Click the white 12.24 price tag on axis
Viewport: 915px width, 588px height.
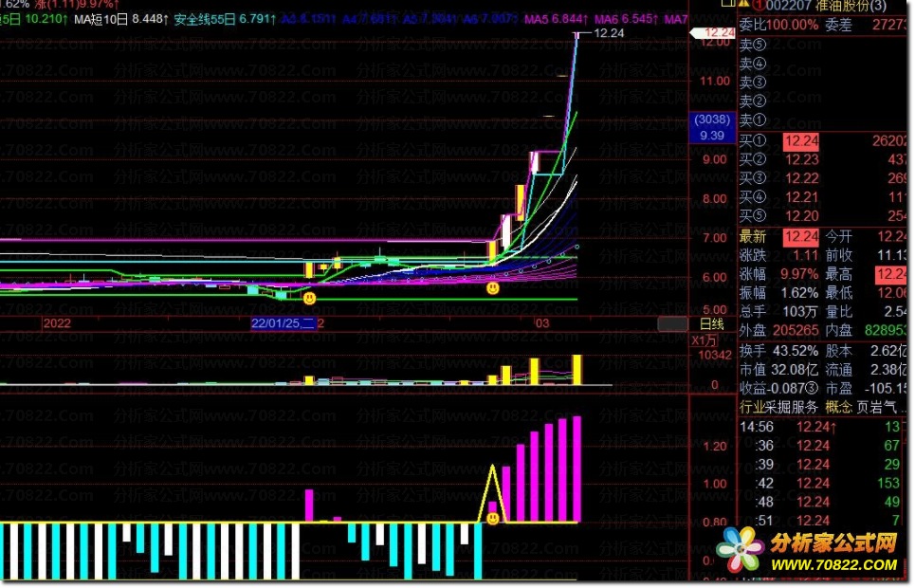712,33
